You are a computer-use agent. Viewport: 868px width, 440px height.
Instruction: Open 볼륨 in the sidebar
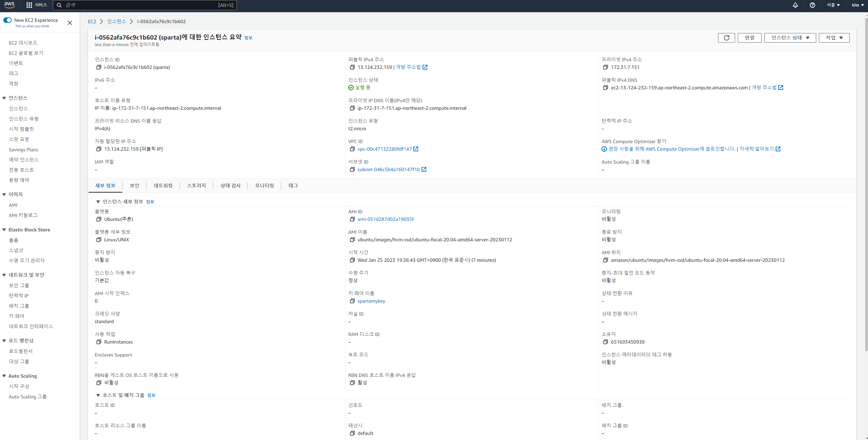(x=14, y=240)
